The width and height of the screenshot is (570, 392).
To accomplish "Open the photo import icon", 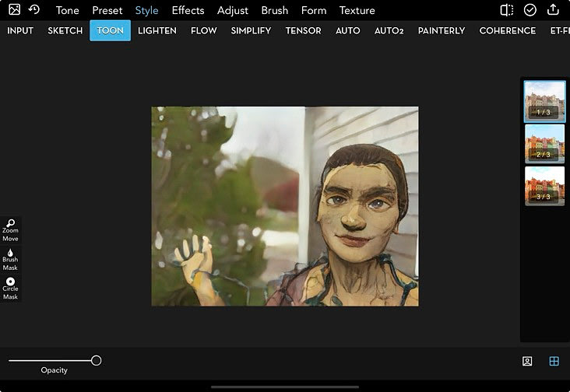I will coord(14,9).
